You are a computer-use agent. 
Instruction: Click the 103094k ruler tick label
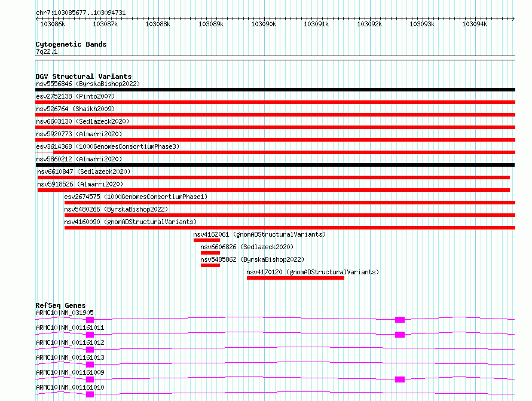[475, 24]
